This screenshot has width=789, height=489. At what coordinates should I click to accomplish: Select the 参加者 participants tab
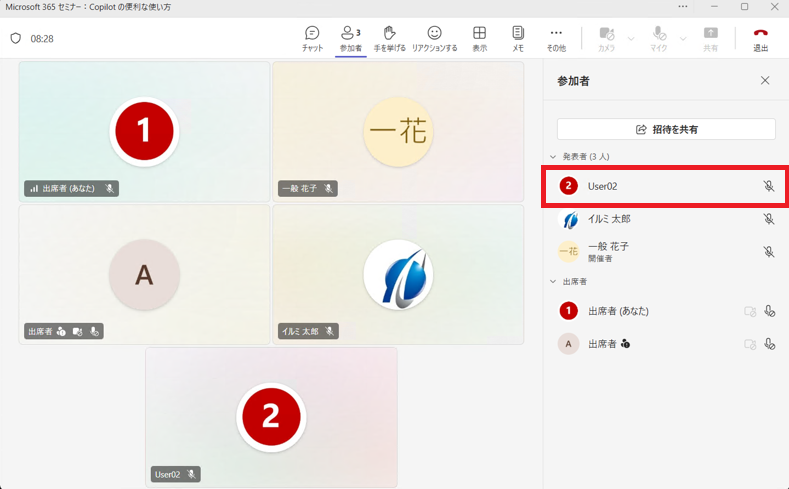[351, 39]
